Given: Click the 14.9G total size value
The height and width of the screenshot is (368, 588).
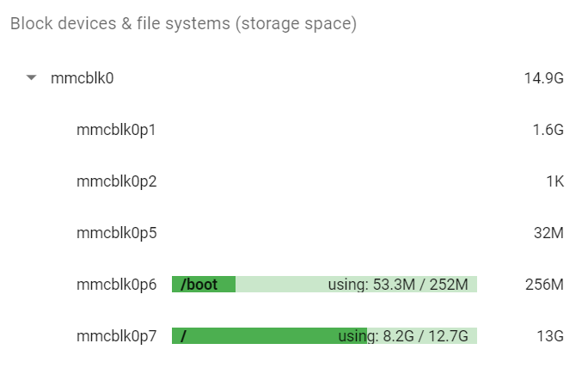Looking at the screenshot, I should pos(544,78).
